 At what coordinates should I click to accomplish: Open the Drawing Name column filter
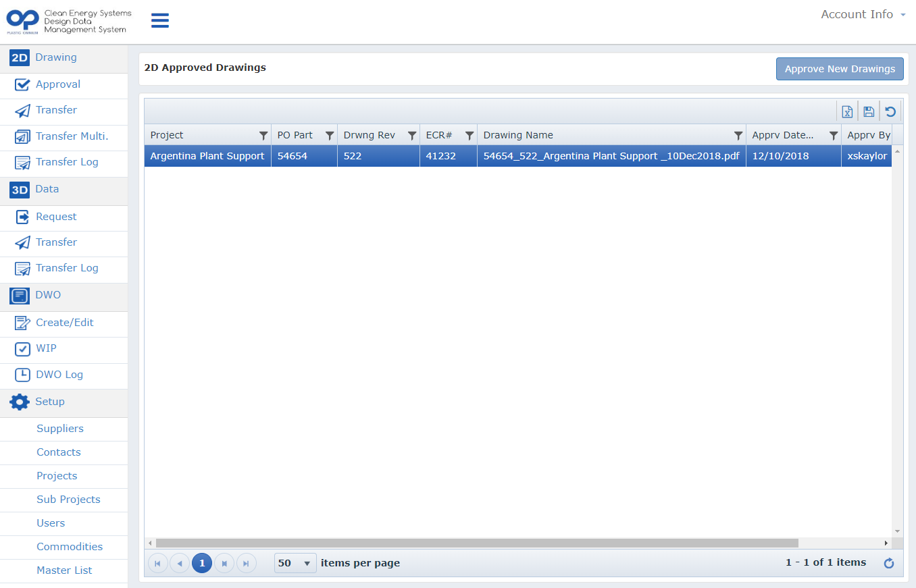738,136
